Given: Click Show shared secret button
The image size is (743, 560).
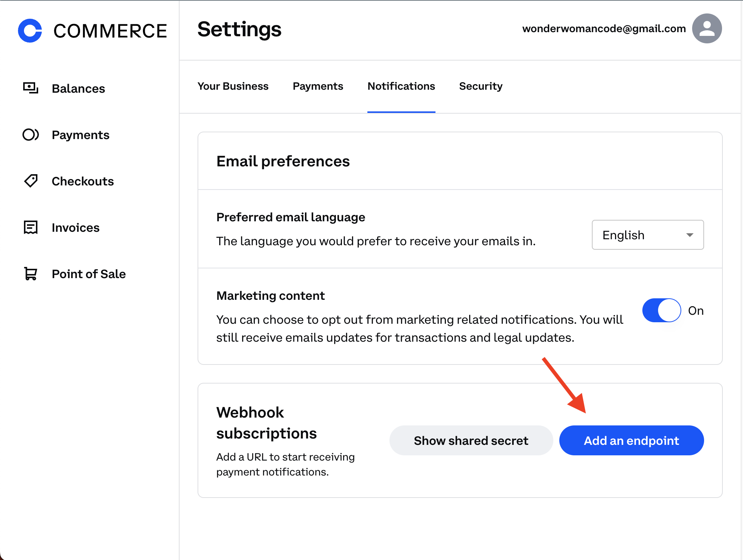Looking at the screenshot, I should 471,440.
